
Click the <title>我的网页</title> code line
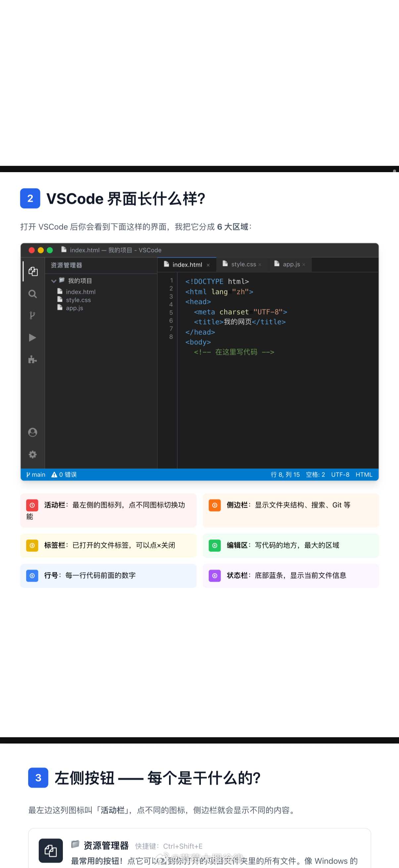click(x=240, y=322)
